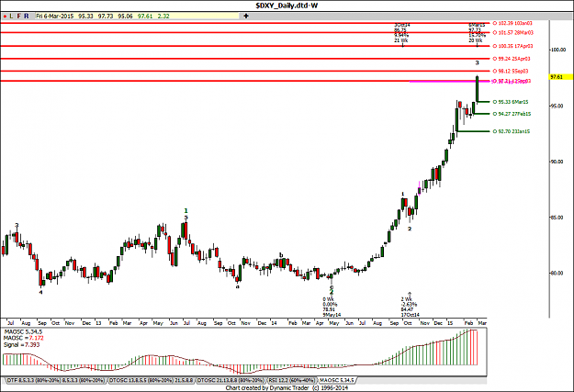Viewport: 574px width, 392px height.
Task: Open the RSI 12,2 indicator tab
Action: point(291,381)
